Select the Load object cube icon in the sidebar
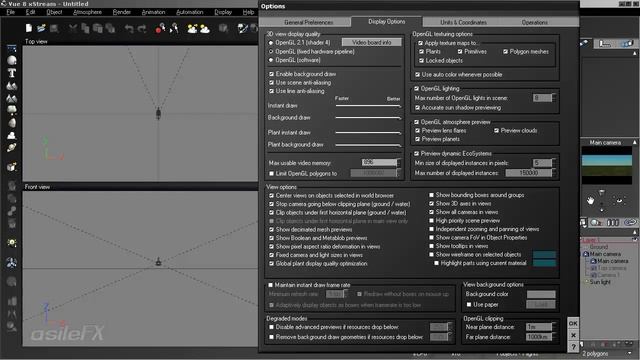This screenshot has height=360, width=640. (12, 167)
